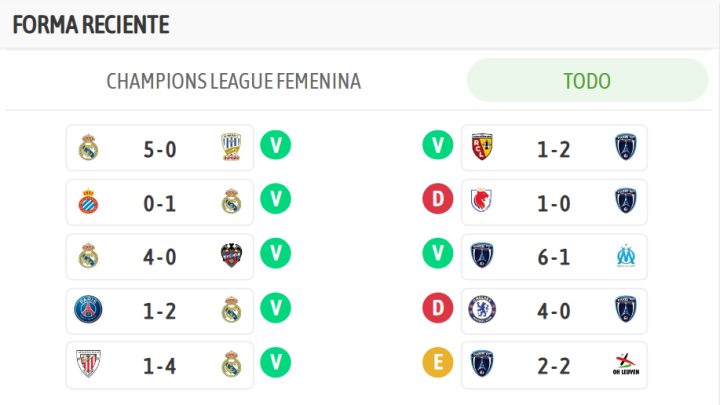This screenshot has width=720, height=405.
Task: Open the 2-2 draw match row
Action: 554,365
